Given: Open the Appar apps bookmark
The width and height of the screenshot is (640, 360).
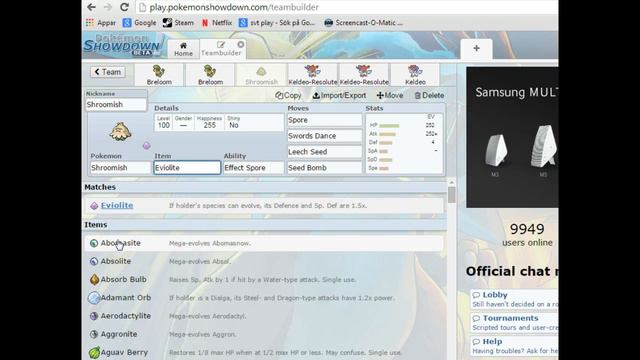Looking at the screenshot, I should click(x=101, y=23).
